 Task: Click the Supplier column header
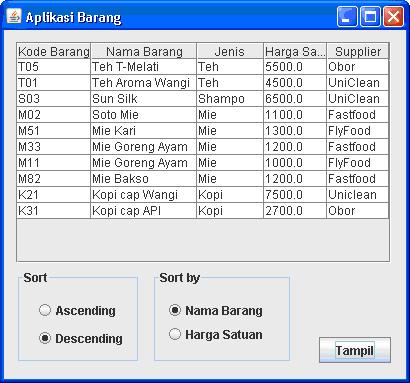tap(358, 51)
